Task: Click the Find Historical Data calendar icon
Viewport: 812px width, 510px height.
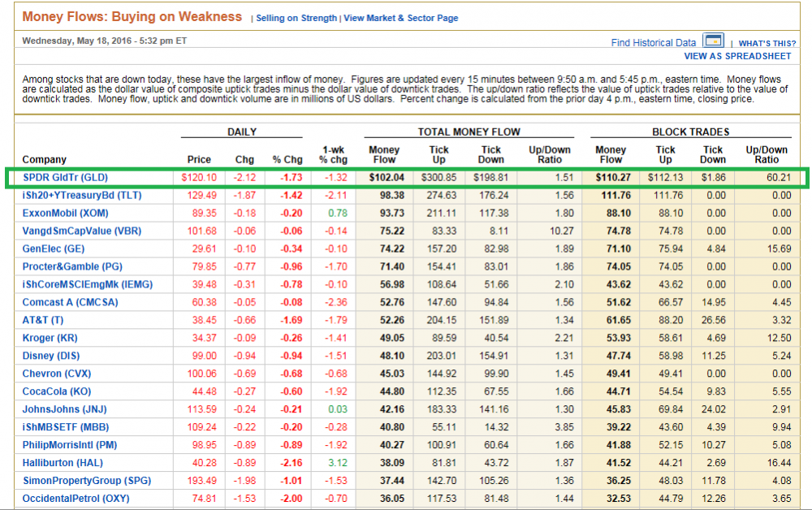Action: (x=713, y=41)
